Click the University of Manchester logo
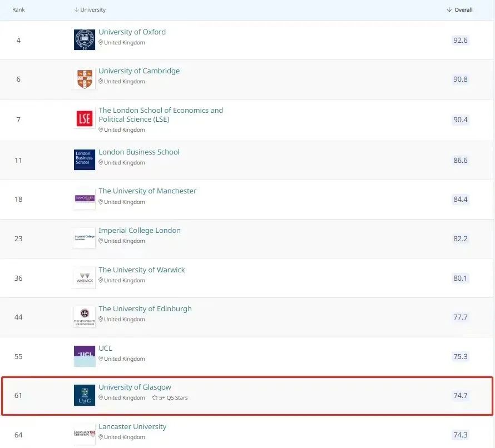 pyautogui.click(x=85, y=199)
